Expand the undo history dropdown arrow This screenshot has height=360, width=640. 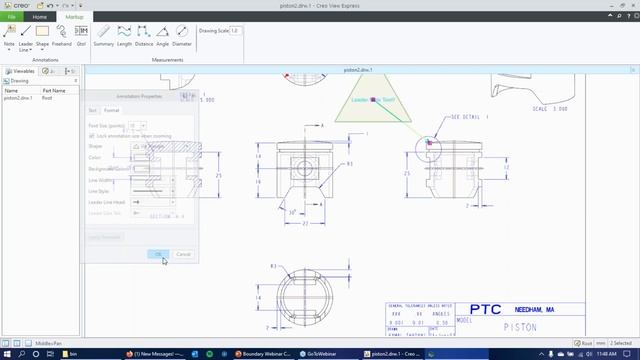57,6
